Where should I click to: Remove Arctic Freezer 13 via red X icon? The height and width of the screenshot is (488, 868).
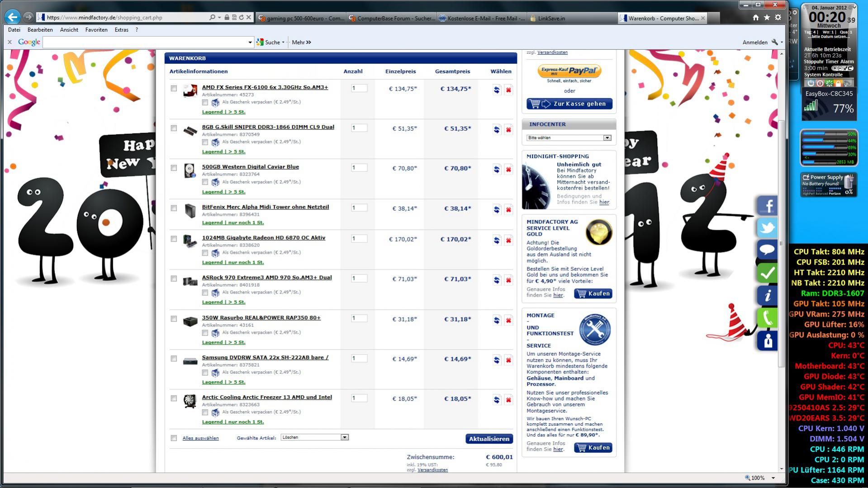coord(508,400)
